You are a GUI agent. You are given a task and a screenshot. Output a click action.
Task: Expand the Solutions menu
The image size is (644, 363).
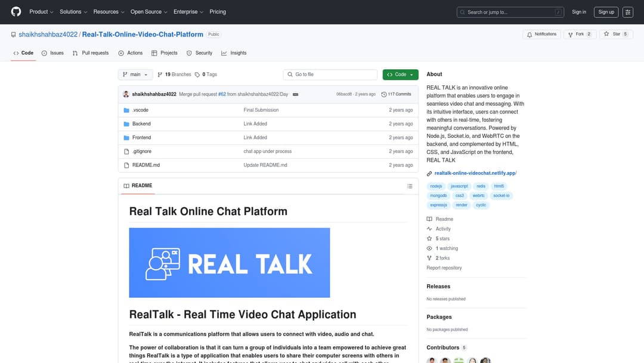click(x=73, y=12)
